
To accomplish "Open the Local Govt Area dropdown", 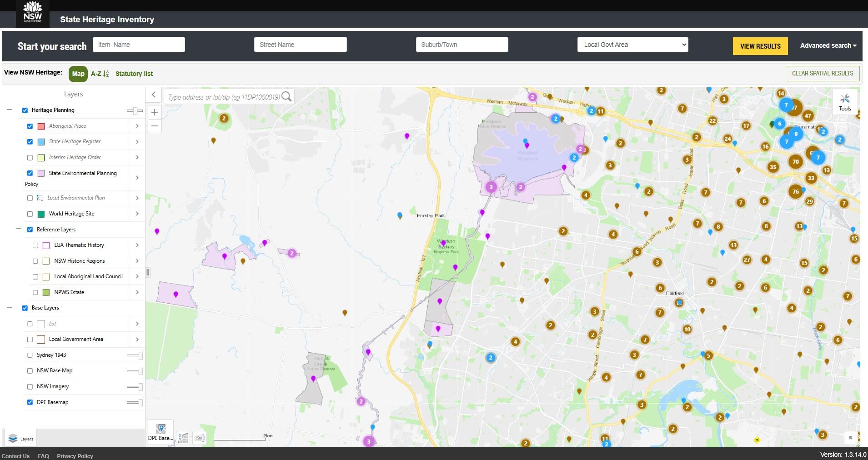I will click(x=632, y=44).
